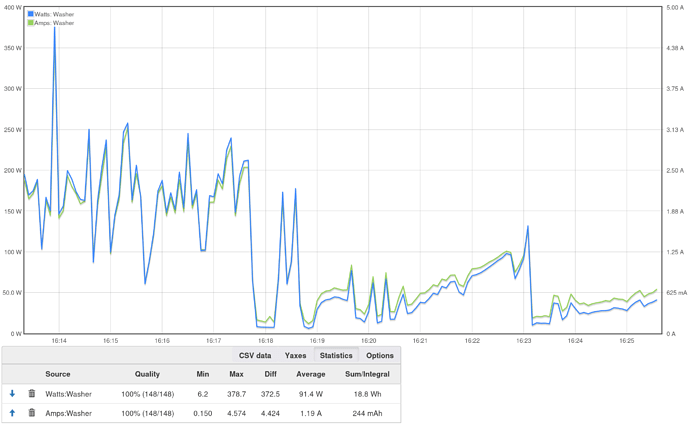This screenshot has height=431, width=690.
Task: Click the 5.00 A right axis label
Action: tap(675, 7)
